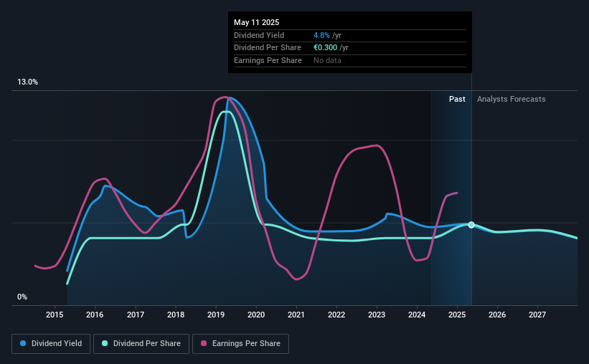
Task: Click the tooltip 'Dividend Yield' row label
Action: click(259, 35)
